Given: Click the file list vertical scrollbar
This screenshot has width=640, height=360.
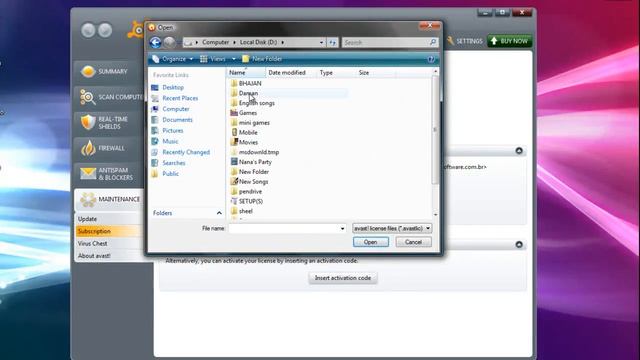Looking at the screenshot, I should 435,130.
